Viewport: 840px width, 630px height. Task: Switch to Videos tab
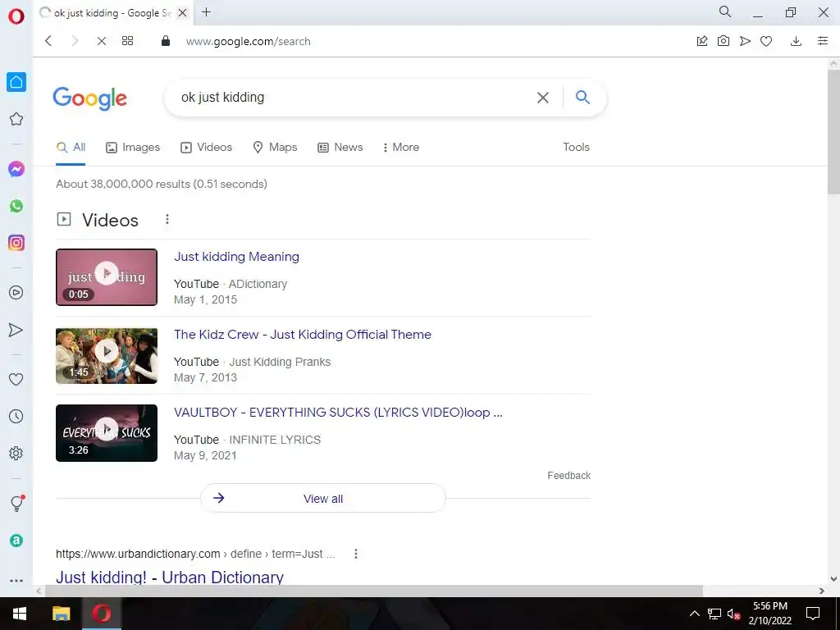coord(206,148)
